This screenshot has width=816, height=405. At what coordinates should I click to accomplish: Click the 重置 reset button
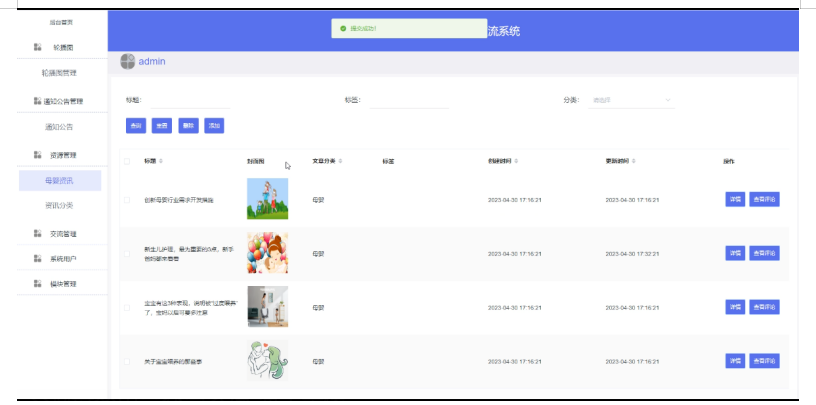tap(162, 126)
